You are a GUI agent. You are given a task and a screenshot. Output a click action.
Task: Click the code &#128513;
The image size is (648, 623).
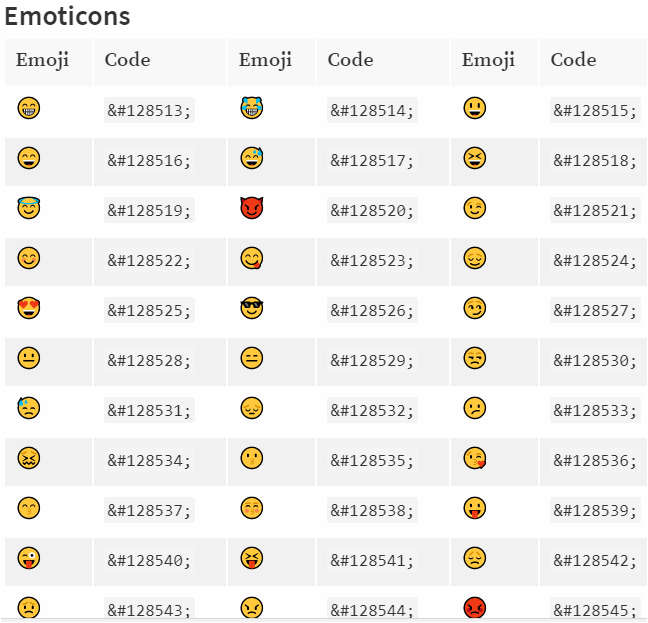click(x=149, y=111)
